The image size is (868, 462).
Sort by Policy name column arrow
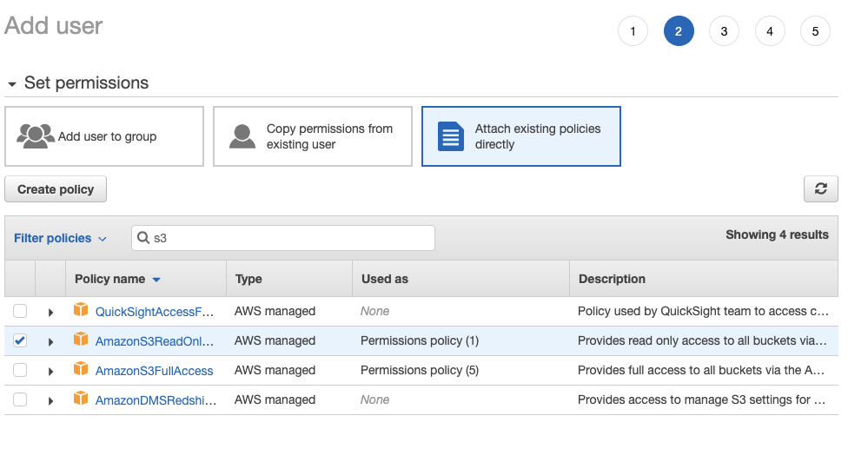(156, 280)
